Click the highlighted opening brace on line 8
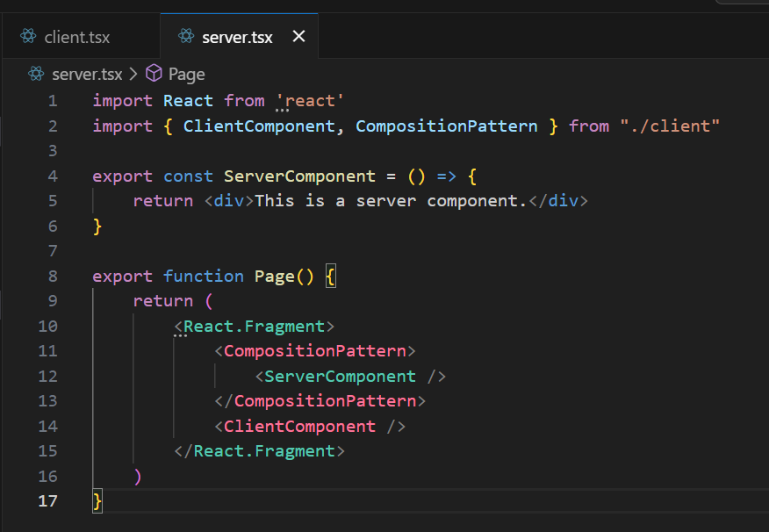The height and width of the screenshot is (532, 769). 331,277
